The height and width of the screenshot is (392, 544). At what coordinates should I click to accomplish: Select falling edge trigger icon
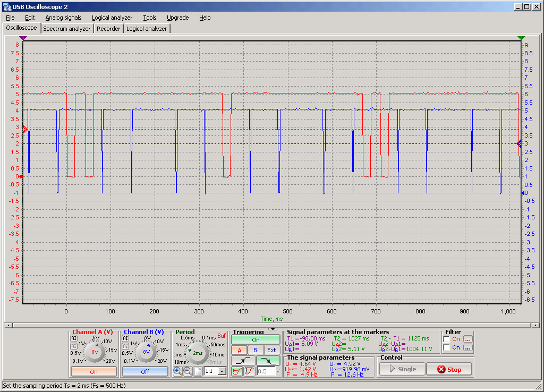coord(268,361)
